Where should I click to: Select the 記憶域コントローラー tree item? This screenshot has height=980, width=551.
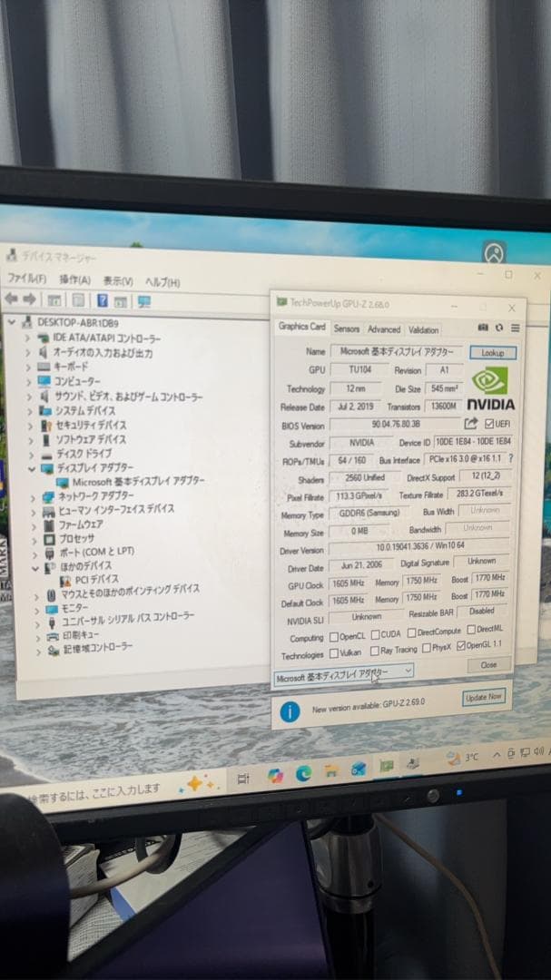tap(91, 648)
